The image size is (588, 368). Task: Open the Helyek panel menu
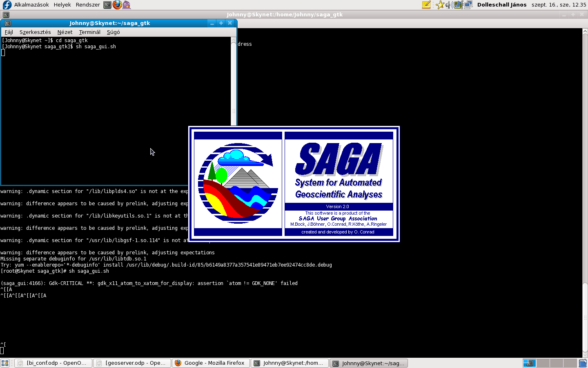62,4
